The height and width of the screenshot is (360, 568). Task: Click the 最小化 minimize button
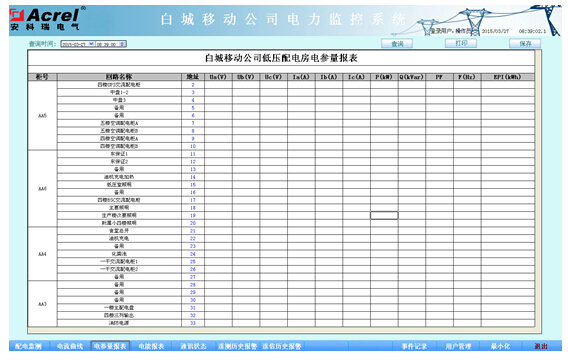click(x=501, y=346)
